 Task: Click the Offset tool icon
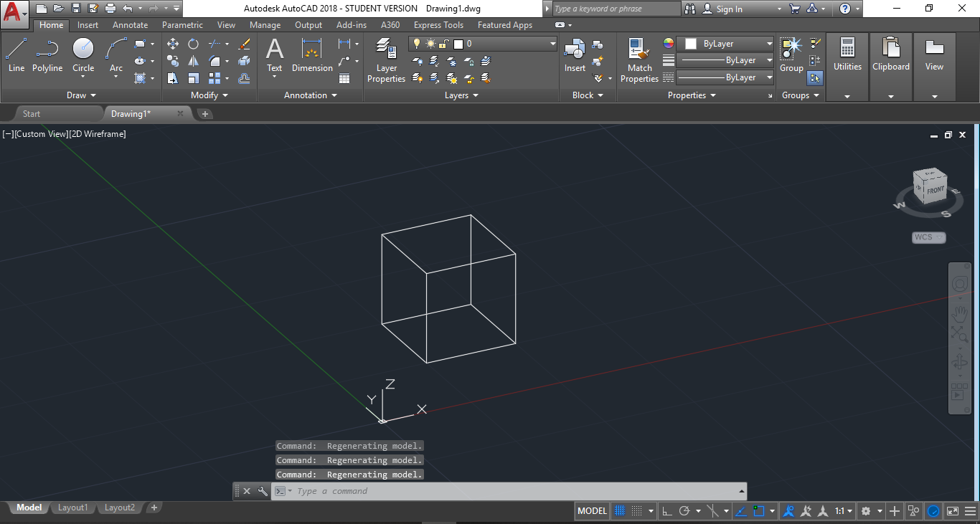click(x=244, y=78)
